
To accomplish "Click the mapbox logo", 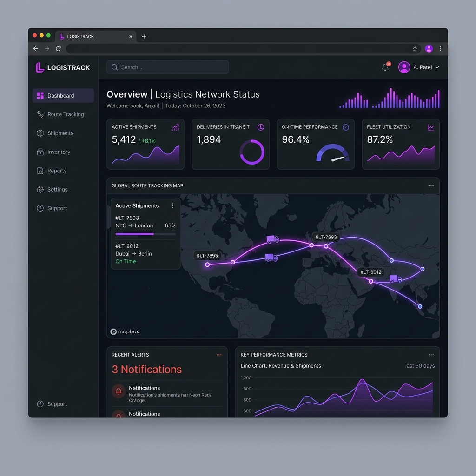I will click(x=125, y=331).
